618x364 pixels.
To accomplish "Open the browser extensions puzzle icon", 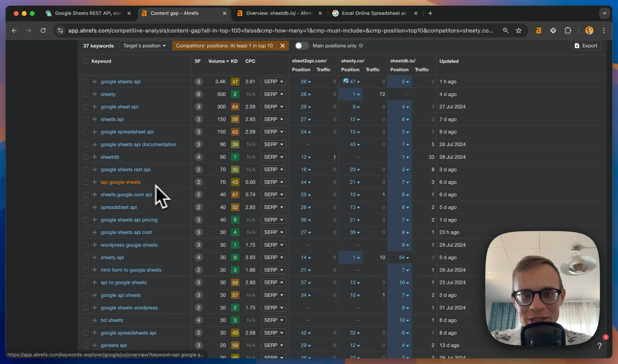I will tap(568, 31).
